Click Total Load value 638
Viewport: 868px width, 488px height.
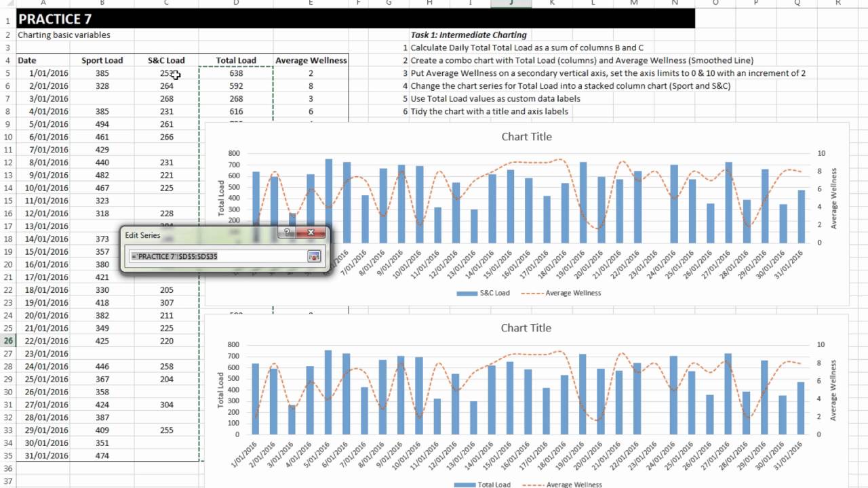(236, 73)
